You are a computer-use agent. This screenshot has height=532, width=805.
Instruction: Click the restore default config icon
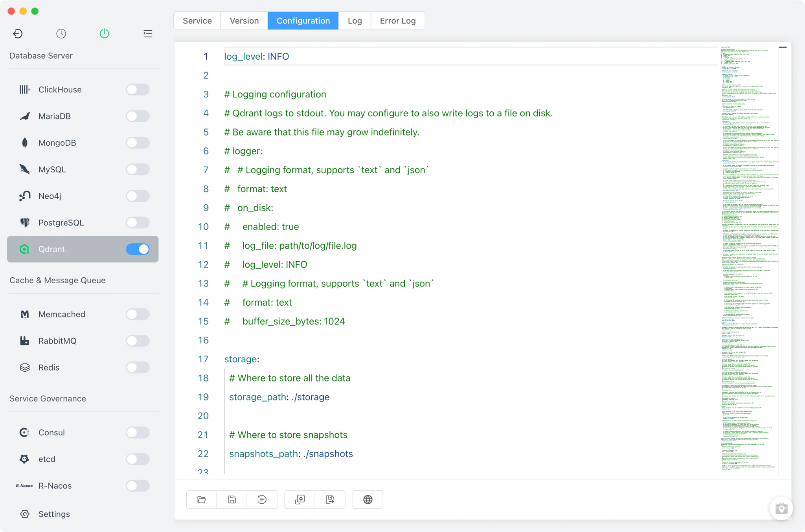click(x=262, y=500)
